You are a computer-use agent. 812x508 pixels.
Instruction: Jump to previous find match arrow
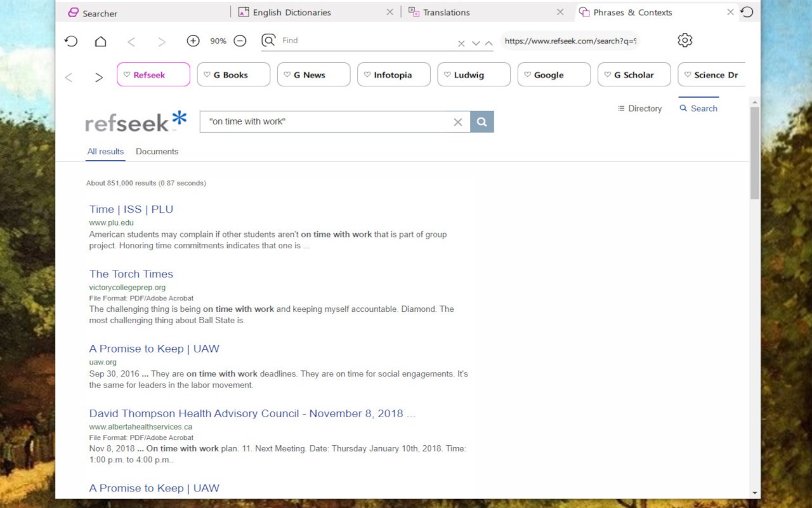coord(488,43)
